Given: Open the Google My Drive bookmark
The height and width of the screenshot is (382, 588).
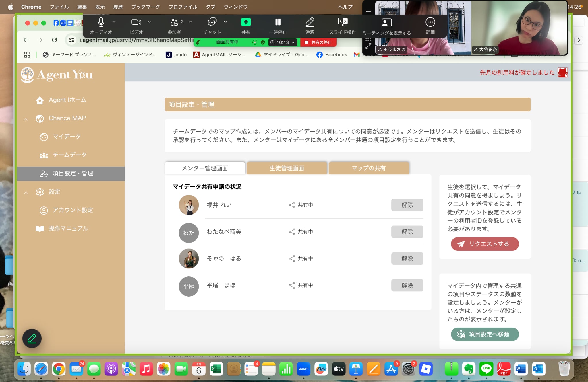Looking at the screenshot, I should pos(281,55).
